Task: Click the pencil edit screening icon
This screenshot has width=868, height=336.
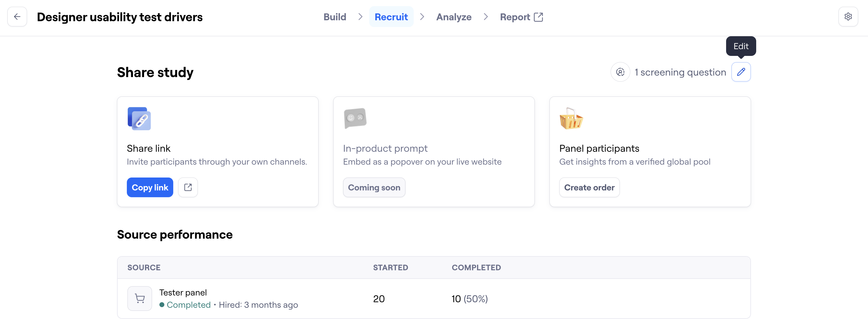Action: coord(741,72)
